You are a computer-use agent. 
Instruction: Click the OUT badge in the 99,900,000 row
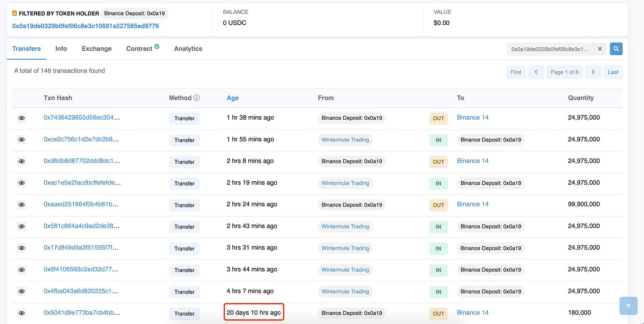click(438, 205)
